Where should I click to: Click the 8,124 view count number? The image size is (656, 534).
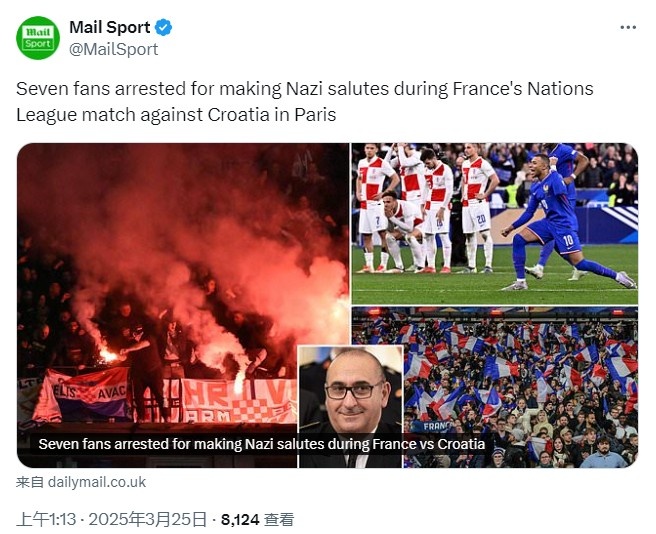pyautogui.click(x=240, y=519)
